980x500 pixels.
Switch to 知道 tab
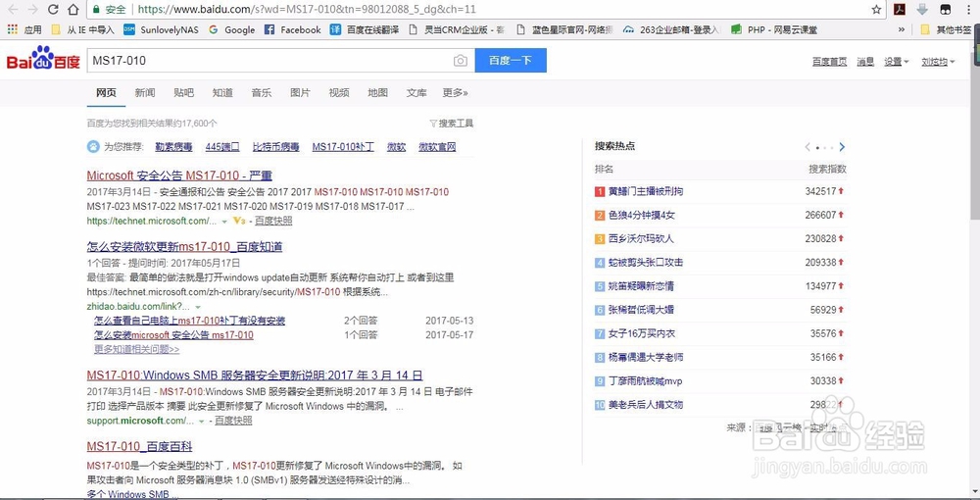[x=222, y=92]
